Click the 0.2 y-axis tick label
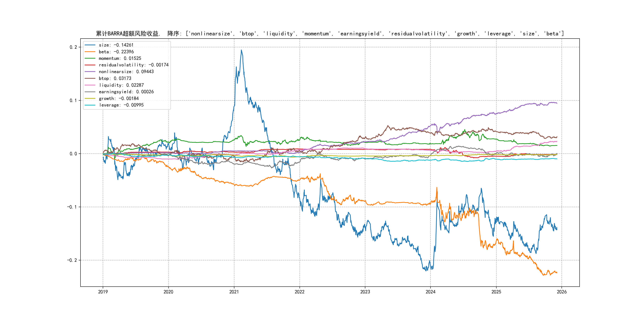644x322 pixels. tap(73, 47)
